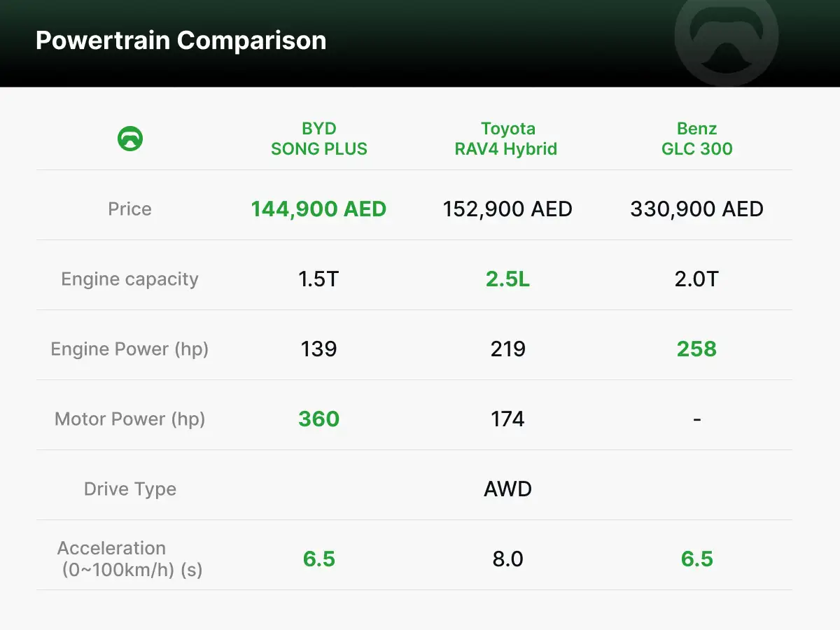
Task: Select the Engine capacity row label
Action: (x=130, y=279)
